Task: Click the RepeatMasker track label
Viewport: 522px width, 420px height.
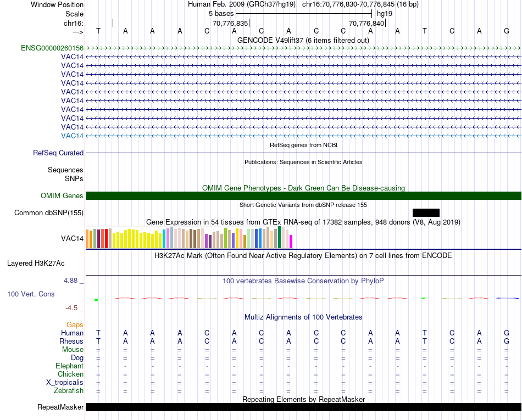Action: click(x=60, y=407)
